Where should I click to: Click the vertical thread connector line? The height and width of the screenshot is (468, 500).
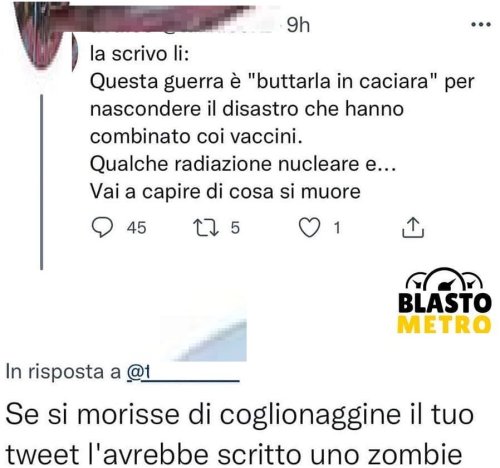tap(42, 182)
